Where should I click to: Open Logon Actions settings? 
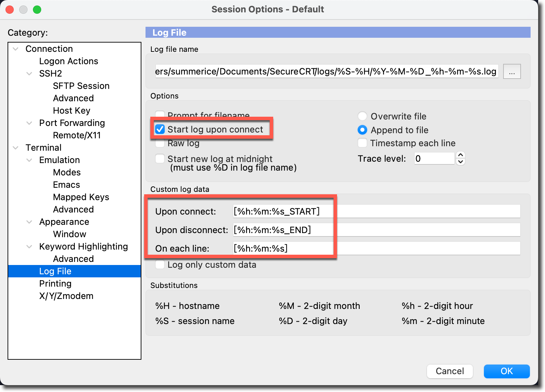point(69,61)
